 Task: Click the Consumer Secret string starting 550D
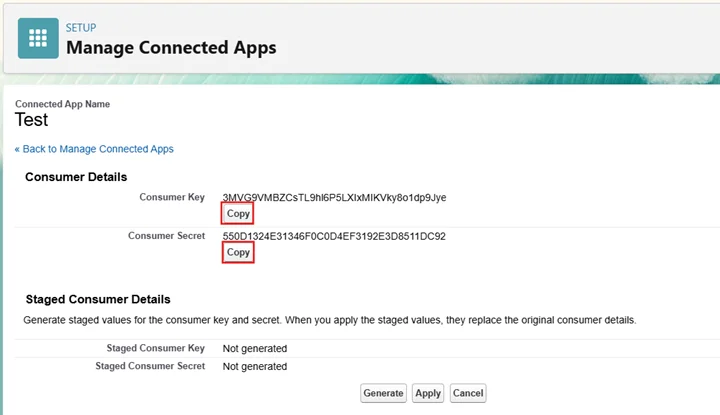[334, 237]
